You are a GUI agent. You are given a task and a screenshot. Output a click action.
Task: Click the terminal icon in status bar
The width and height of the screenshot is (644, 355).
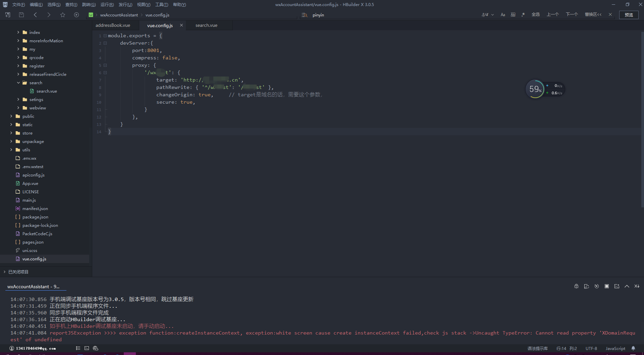click(x=87, y=348)
